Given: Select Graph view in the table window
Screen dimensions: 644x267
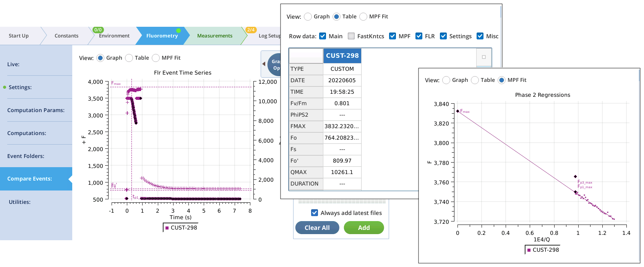Looking at the screenshot, I should coord(308,16).
